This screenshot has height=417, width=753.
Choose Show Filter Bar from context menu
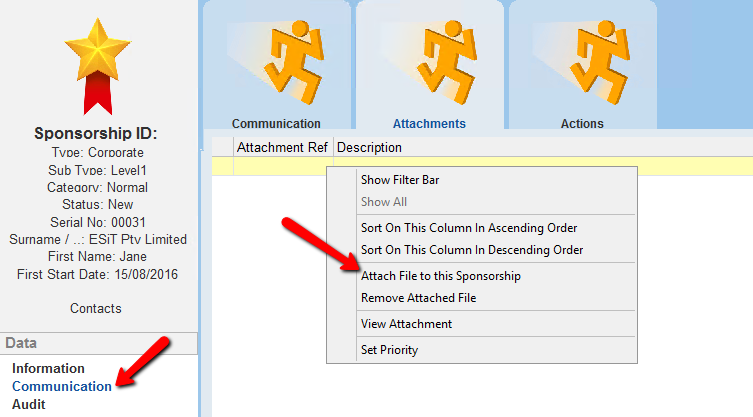coord(400,180)
